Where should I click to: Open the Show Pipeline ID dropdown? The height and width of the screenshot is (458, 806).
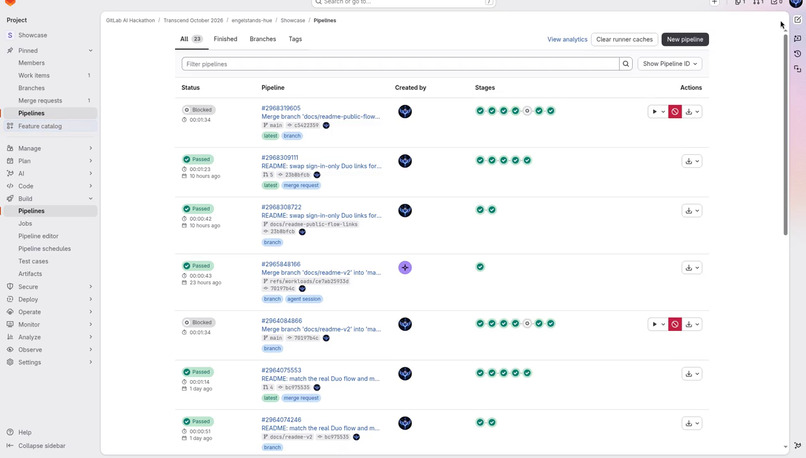[x=670, y=64]
